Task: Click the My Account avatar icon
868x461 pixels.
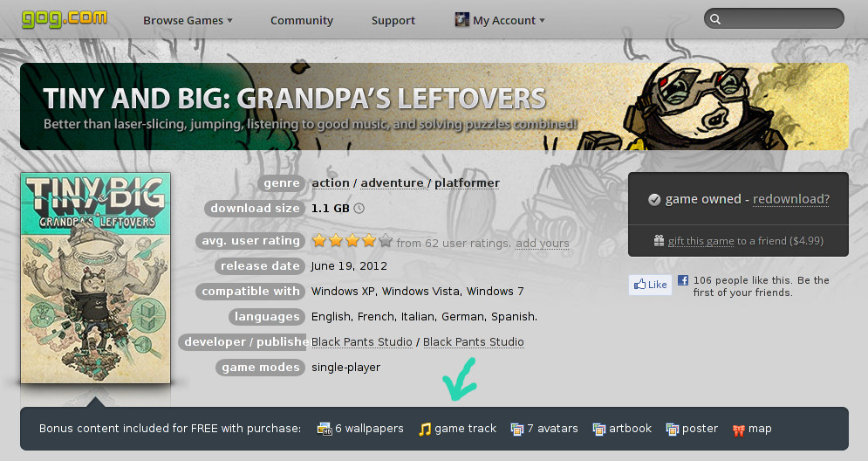Action: (461, 20)
